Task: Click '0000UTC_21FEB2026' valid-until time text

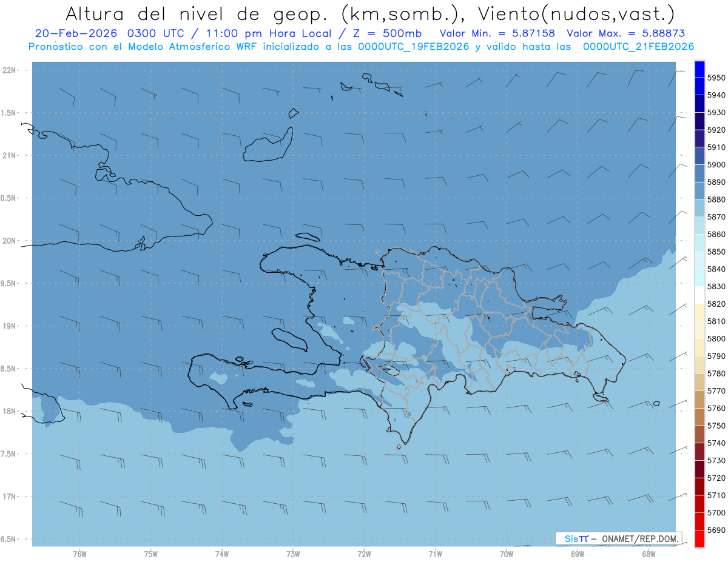Action: [638, 47]
